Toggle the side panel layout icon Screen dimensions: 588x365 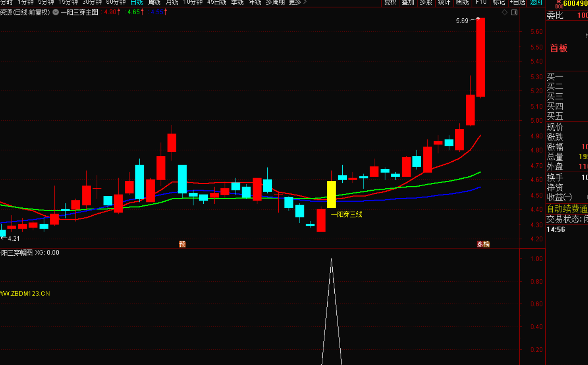point(514,12)
